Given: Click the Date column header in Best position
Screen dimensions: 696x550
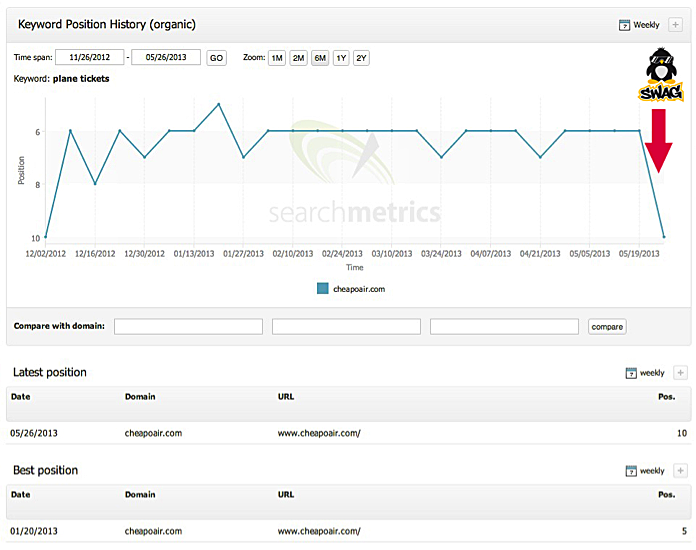Looking at the screenshot, I should [x=20, y=495].
